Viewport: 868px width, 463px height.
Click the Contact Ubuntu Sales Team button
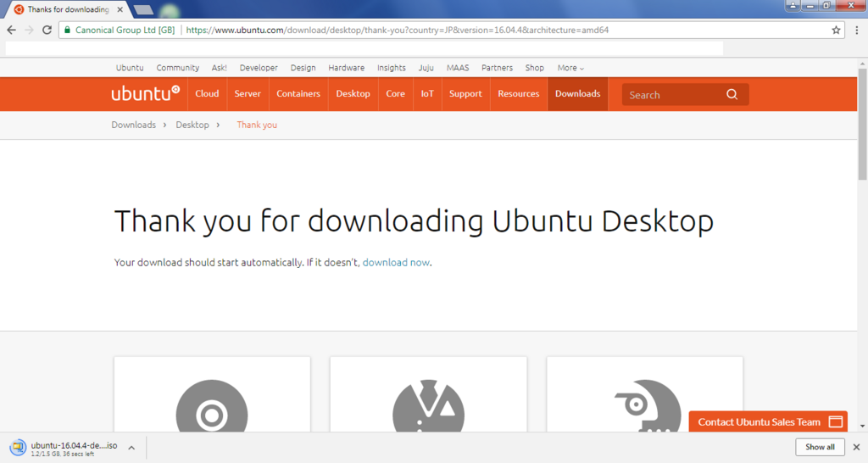coord(768,422)
